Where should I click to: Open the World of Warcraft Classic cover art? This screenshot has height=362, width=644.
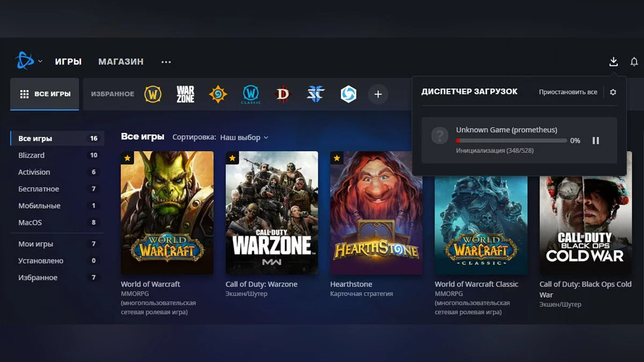(x=481, y=225)
